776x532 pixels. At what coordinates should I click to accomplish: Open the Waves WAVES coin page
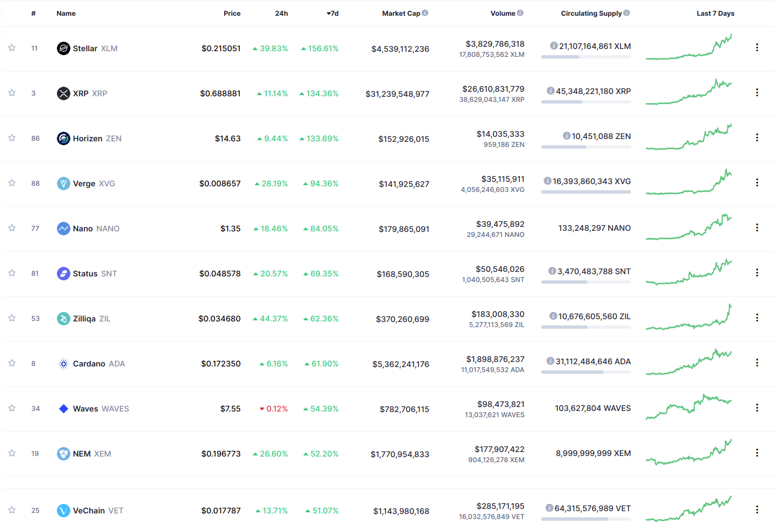click(x=101, y=409)
